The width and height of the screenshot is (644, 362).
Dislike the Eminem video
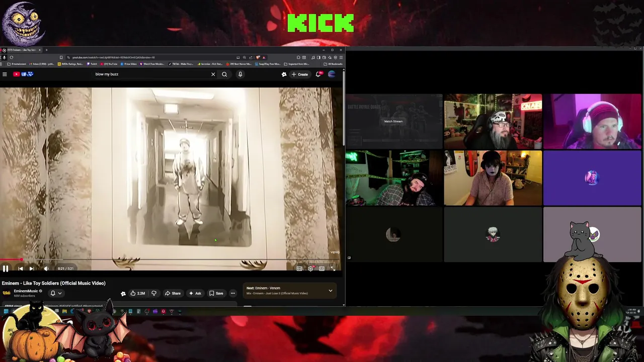click(x=154, y=293)
